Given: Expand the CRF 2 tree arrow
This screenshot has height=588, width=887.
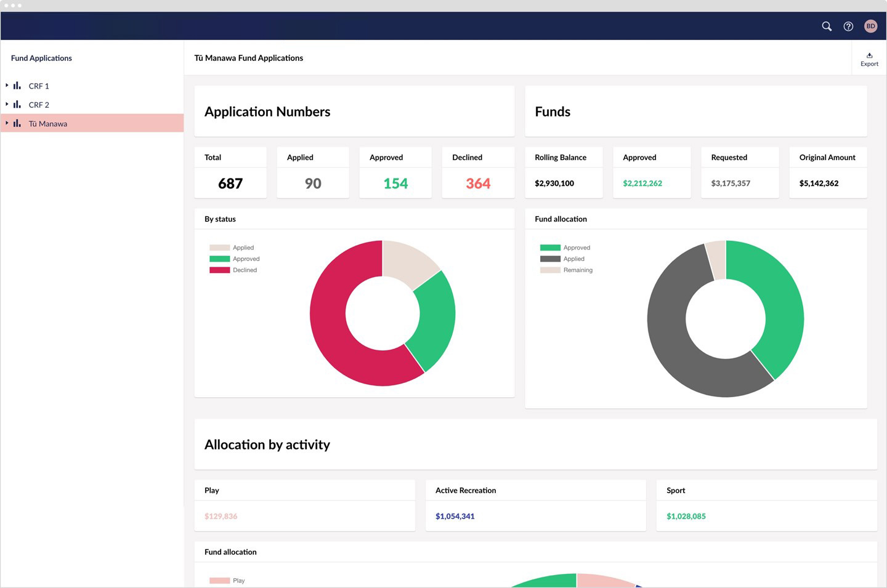Looking at the screenshot, I should tap(7, 104).
